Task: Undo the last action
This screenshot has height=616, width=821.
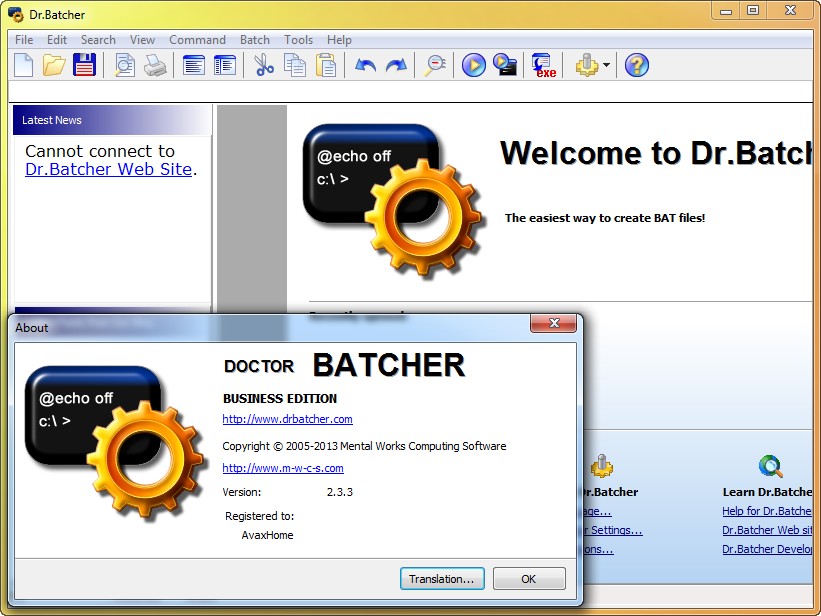Action: coord(365,65)
